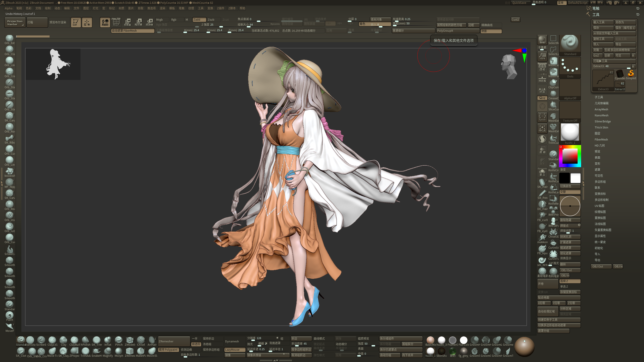Select the TrimCurve brush icon
This screenshot has width=644, height=362.
[553, 138]
